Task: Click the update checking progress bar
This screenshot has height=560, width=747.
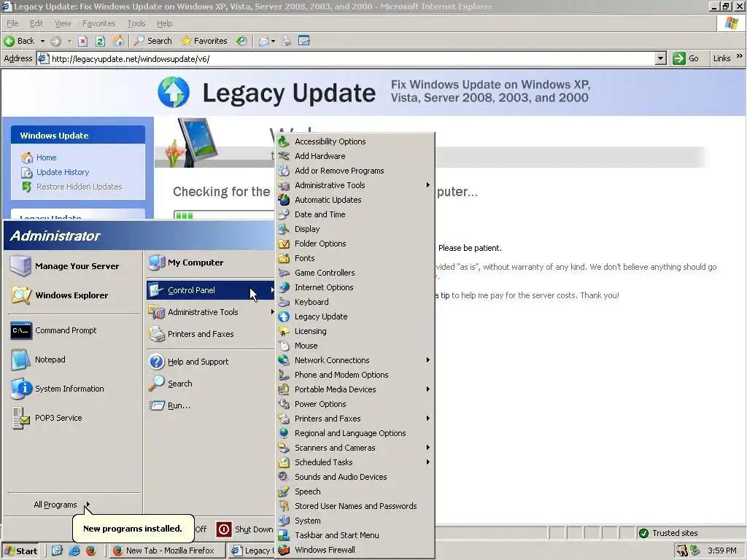Action: tap(224, 216)
